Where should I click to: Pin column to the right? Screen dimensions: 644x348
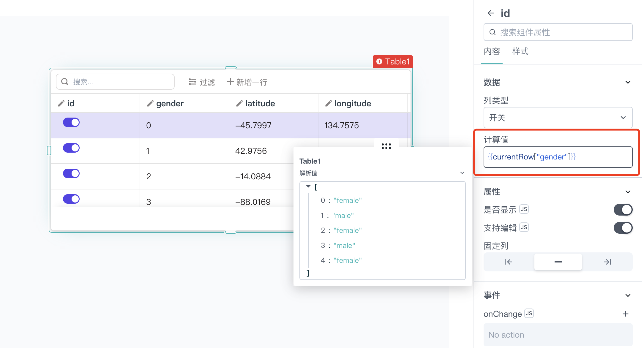tap(607, 262)
